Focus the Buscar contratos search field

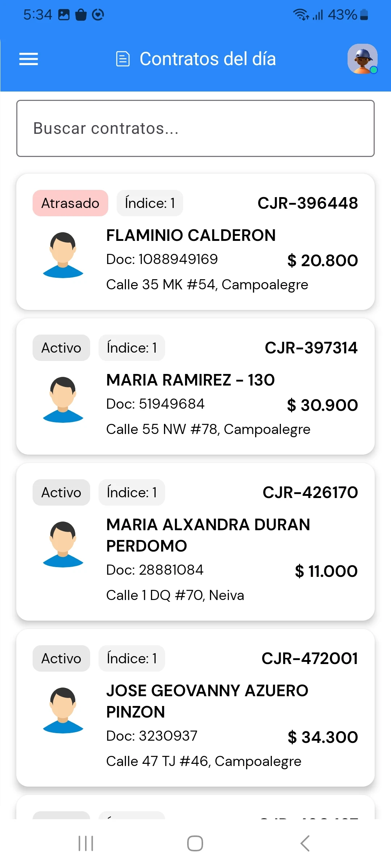195,128
